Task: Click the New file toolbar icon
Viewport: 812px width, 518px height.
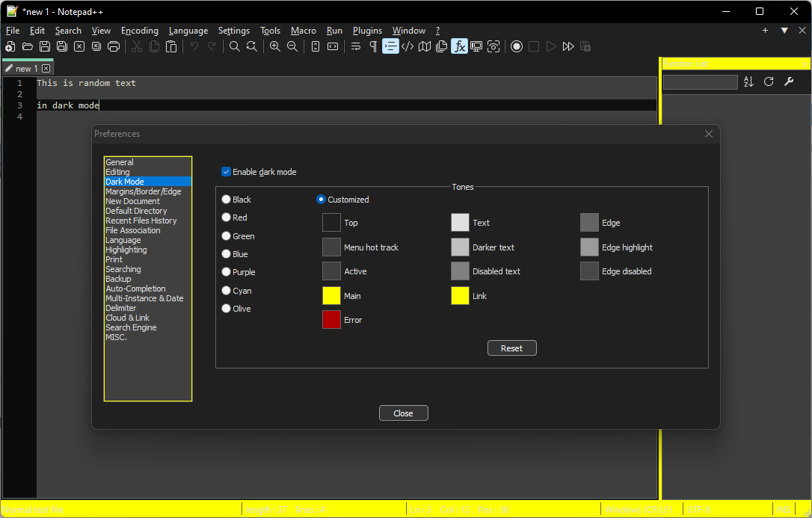Action: point(10,46)
